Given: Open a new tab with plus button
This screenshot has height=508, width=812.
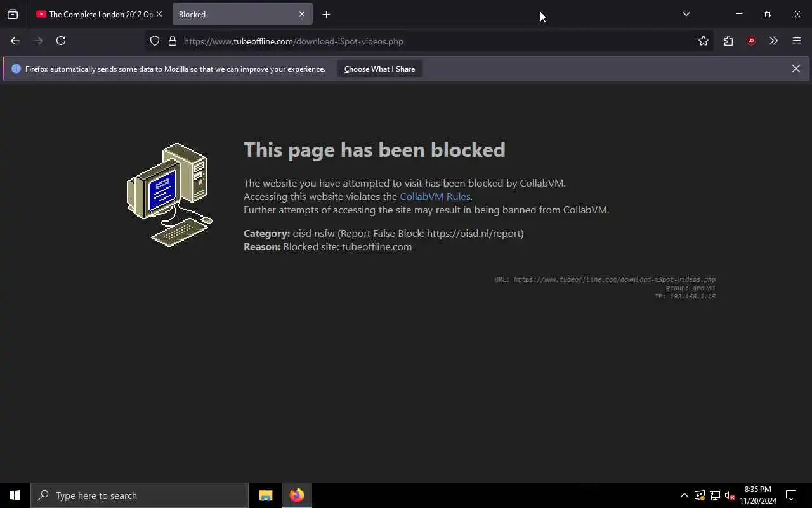Looking at the screenshot, I should [x=326, y=14].
